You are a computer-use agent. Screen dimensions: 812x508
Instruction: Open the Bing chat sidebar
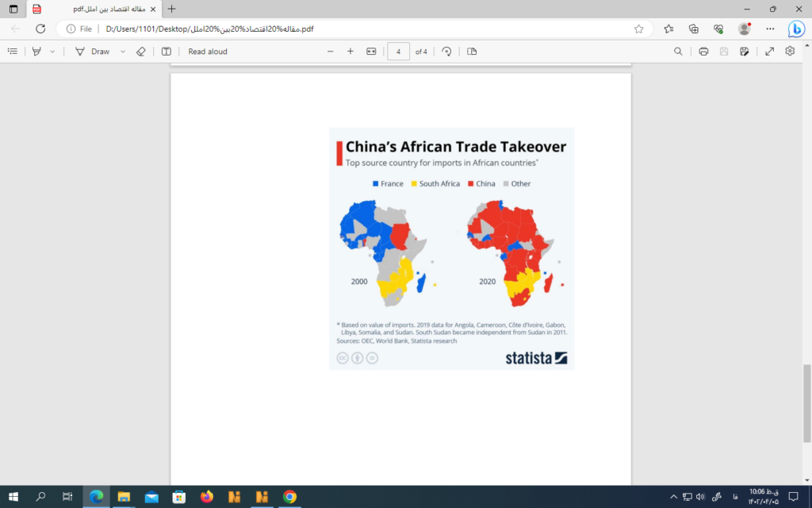(x=795, y=29)
